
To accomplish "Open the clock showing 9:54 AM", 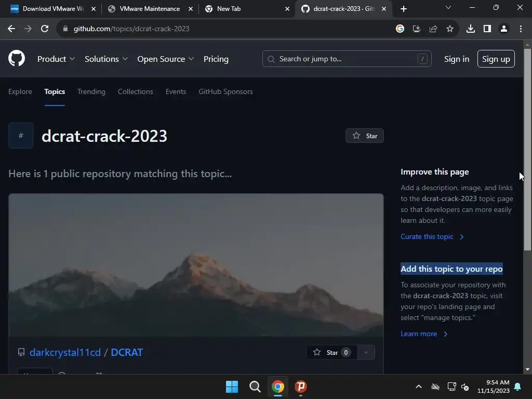I will tap(494, 387).
